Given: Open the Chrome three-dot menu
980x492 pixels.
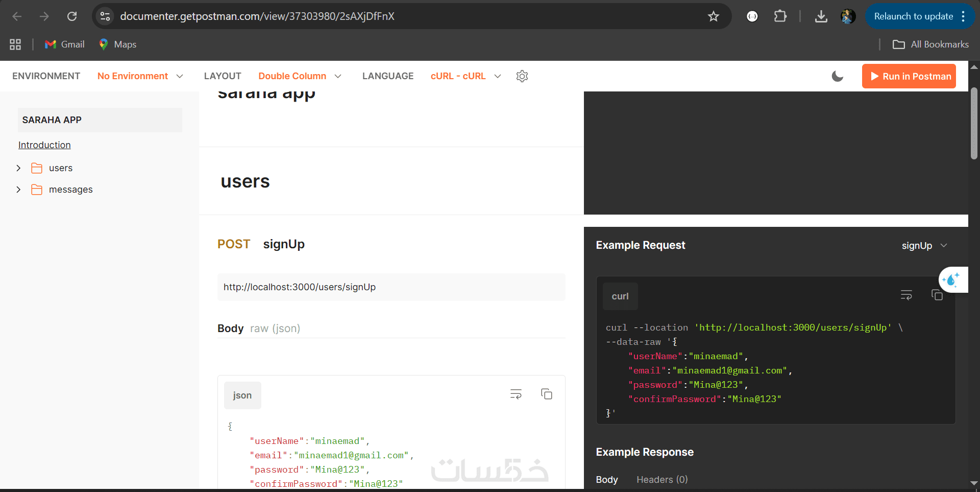Looking at the screenshot, I should click(x=963, y=16).
